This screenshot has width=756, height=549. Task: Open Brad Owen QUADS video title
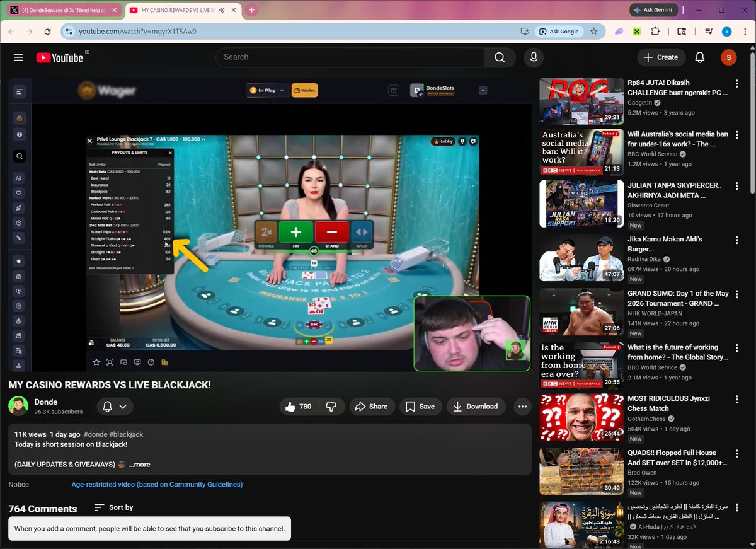[678, 458]
